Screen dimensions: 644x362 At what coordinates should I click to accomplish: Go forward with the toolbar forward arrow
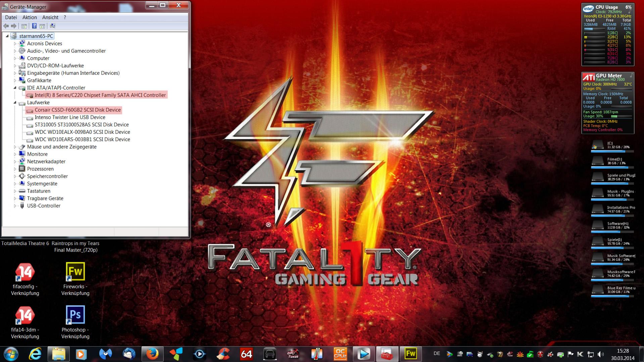pyautogui.click(x=13, y=26)
